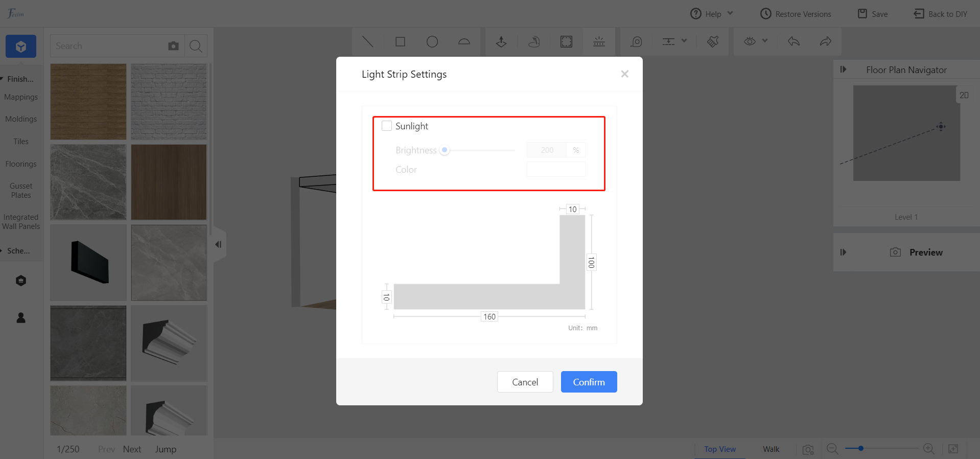Click the material paint brush icon
The width and height of the screenshot is (980, 459).
[x=713, y=41]
